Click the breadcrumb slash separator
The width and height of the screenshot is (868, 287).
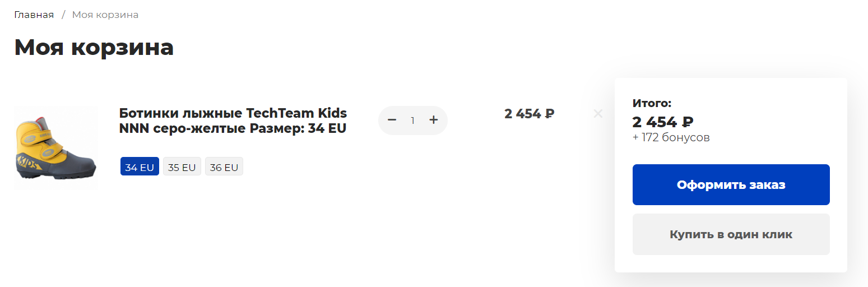[63, 15]
